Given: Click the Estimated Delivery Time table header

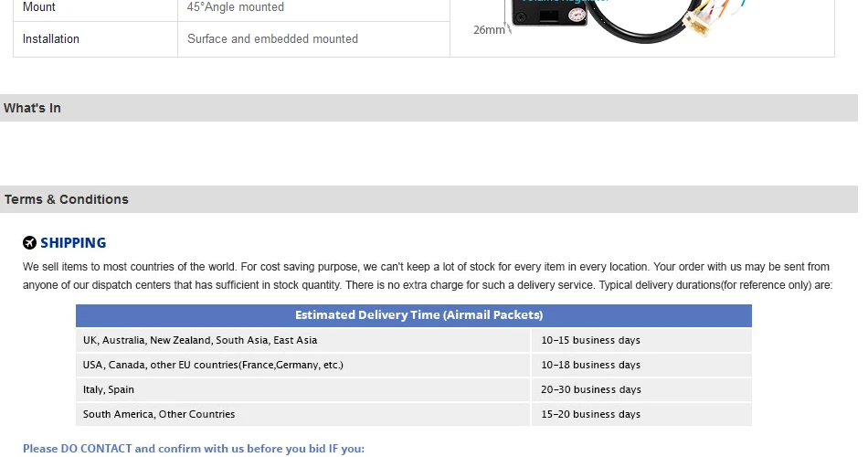Looking at the screenshot, I should 414,315.
